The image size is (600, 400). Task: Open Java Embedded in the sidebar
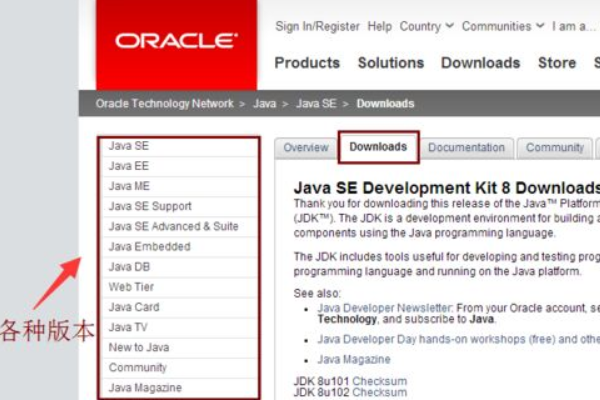(149, 246)
